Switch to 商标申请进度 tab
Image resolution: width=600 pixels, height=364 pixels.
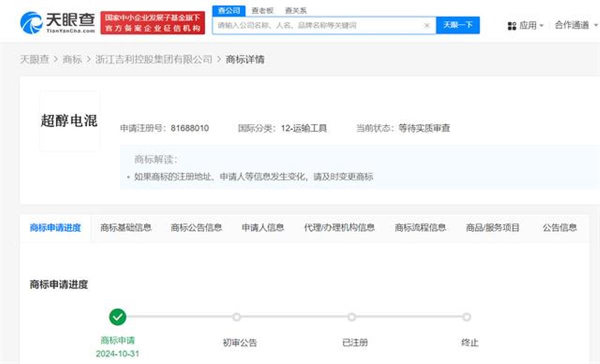55,228
